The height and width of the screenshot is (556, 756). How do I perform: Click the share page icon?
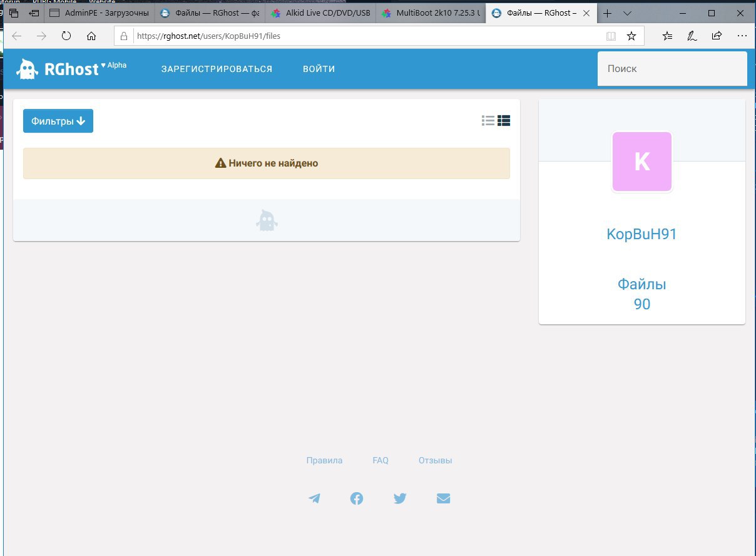(717, 36)
